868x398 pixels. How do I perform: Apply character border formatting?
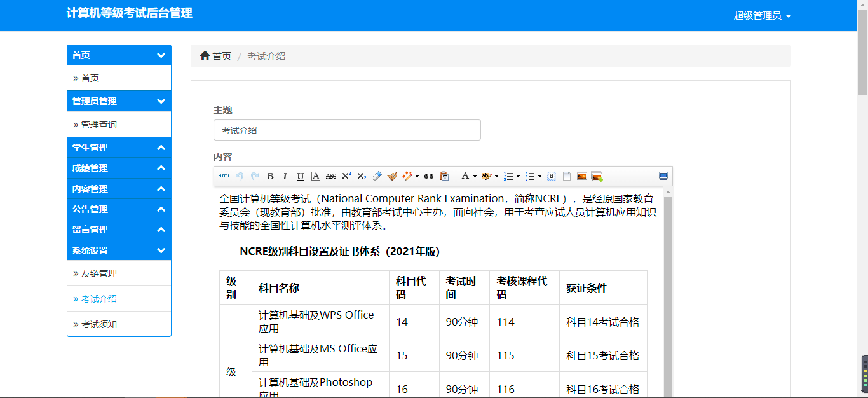click(316, 176)
